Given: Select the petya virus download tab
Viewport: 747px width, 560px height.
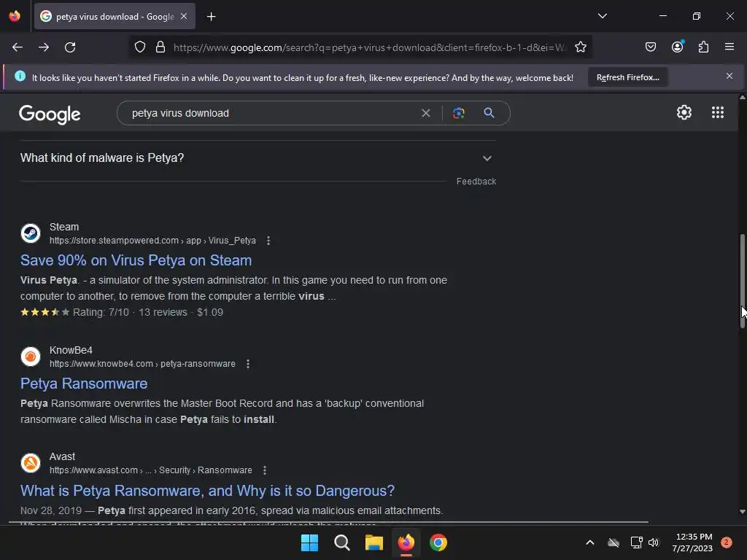Looking at the screenshot, I should coord(115,17).
